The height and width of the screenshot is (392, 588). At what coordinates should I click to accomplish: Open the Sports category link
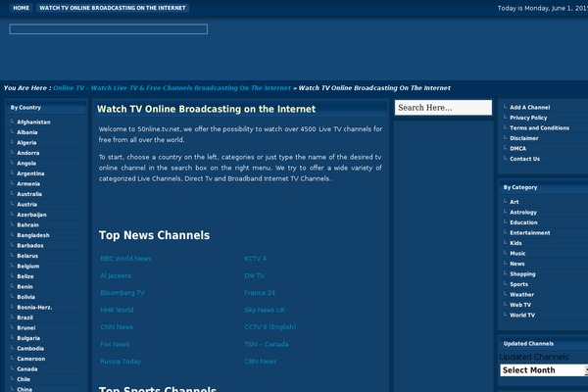(518, 285)
